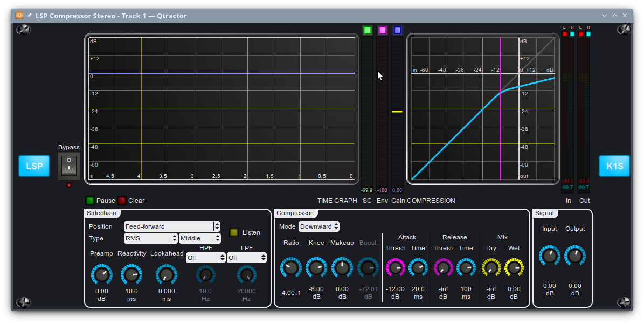Open the sidechain Position dropdown
Viewport: 644px width, 324px height.
click(172, 226)
